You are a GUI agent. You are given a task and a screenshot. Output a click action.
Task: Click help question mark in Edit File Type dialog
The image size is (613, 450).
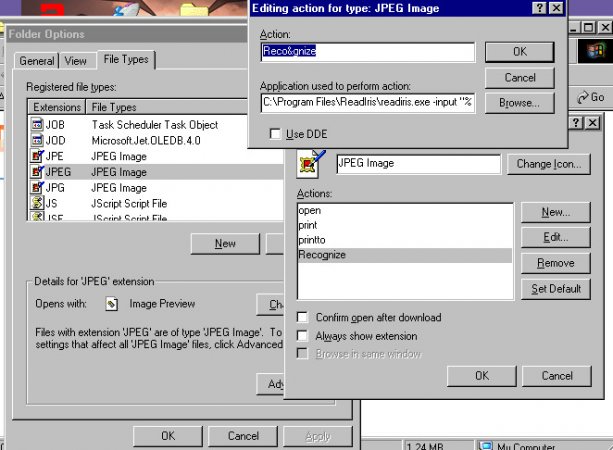pos(575,123)
